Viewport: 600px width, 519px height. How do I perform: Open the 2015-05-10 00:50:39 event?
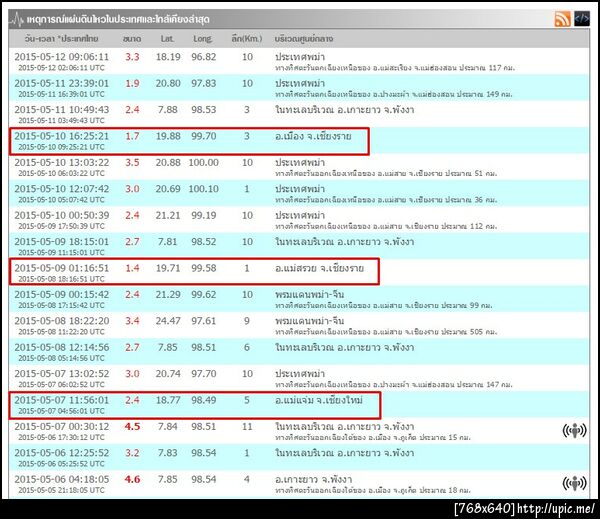pyautogui.click(x=298, y=220)
